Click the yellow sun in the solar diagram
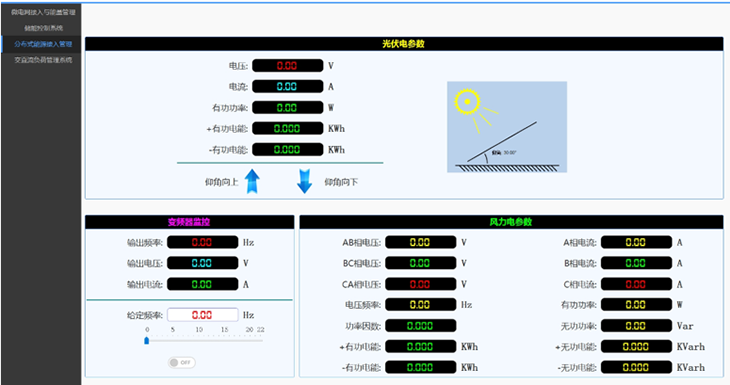The image size is (730, 385). [x=467, y=101]
